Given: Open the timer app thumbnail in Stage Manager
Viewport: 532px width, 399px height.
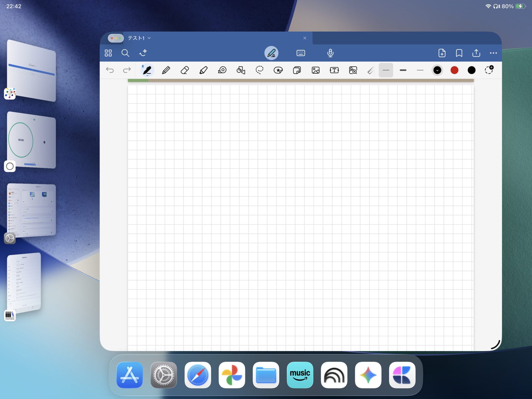Looking at the screenshot, I should (31, 140).
